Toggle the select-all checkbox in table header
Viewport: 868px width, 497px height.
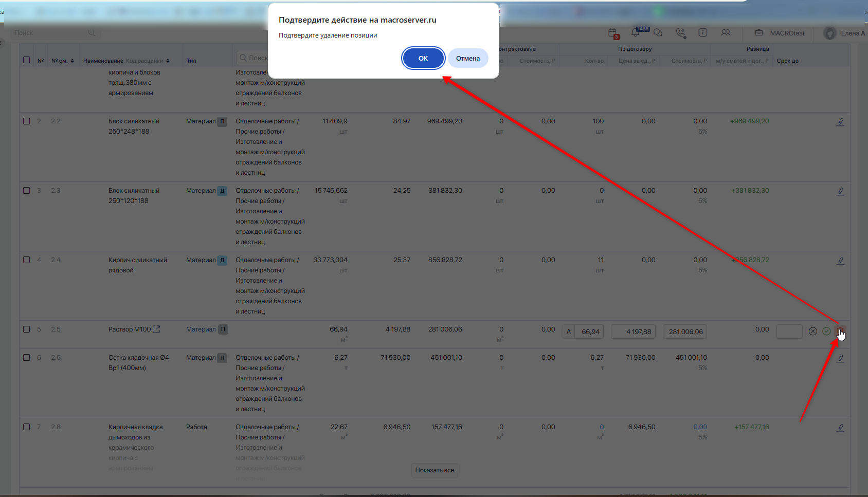[x=27, y=60]
